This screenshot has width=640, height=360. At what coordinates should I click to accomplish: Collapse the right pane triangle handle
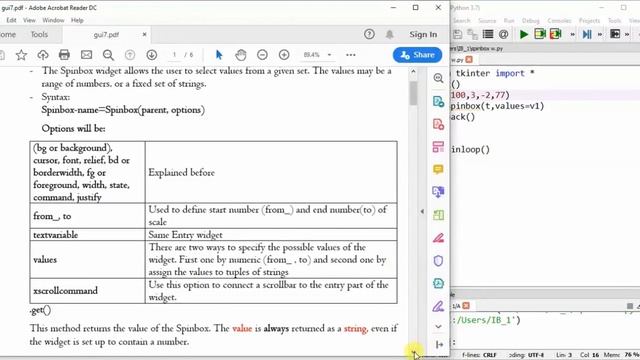point(422,211)
